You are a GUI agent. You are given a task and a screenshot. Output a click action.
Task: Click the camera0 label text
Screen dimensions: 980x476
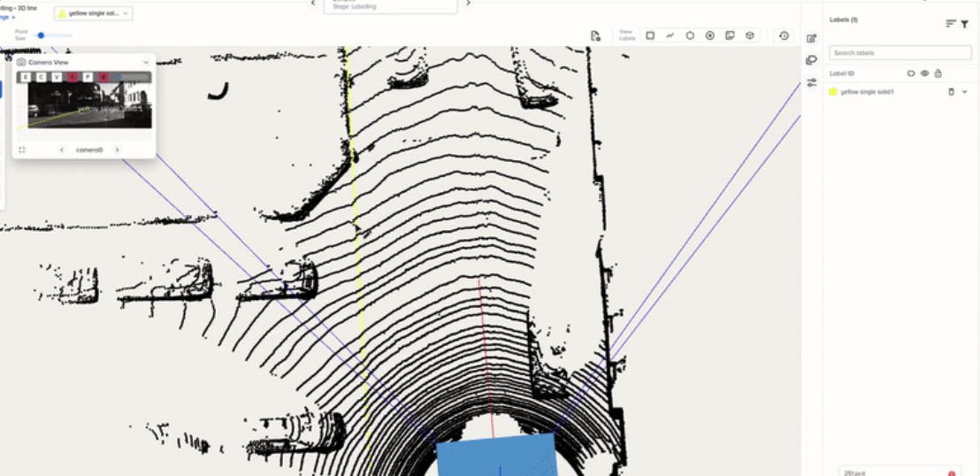click(x=88, y=150)
